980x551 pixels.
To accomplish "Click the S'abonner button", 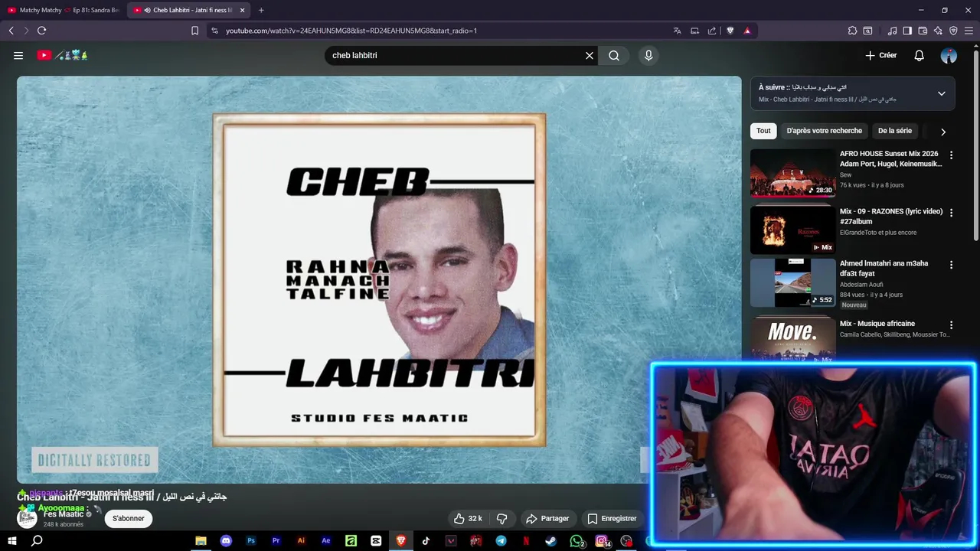I will (x=129, y=518).
